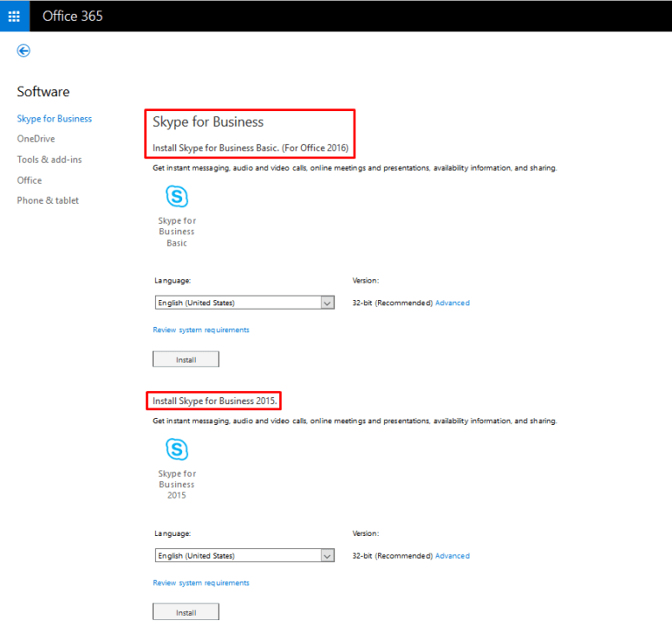Click the Skype for Business 2015 logo icon
The width and height of the screenshot is (672, 627).
(177, 449)
